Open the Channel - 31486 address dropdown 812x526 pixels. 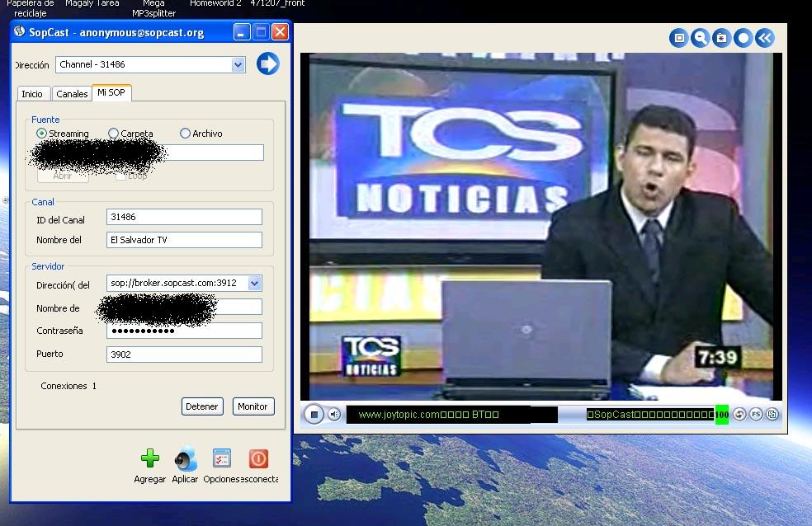point(238,64)
